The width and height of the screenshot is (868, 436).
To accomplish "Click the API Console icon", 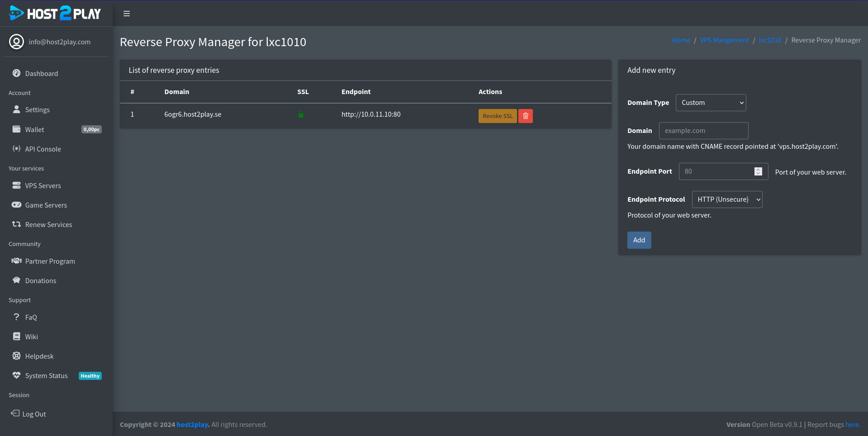I will (x=16, y=149).
